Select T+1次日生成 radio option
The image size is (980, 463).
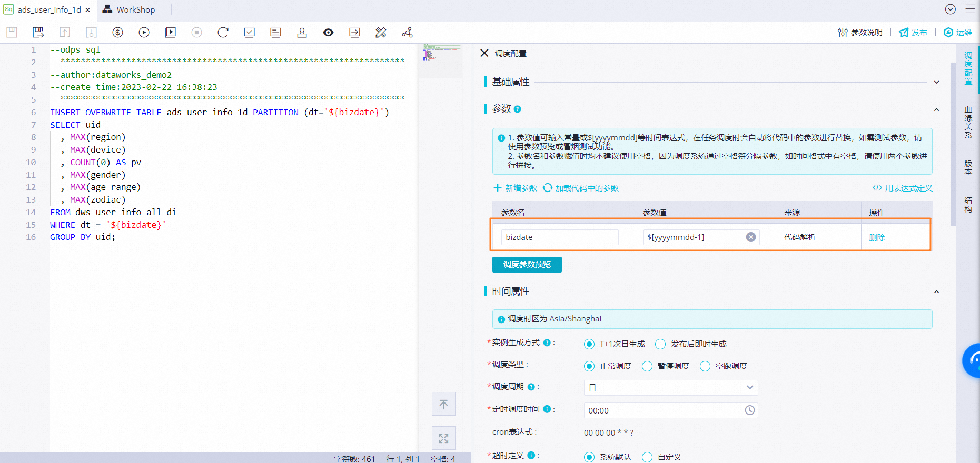click(589, 344)
